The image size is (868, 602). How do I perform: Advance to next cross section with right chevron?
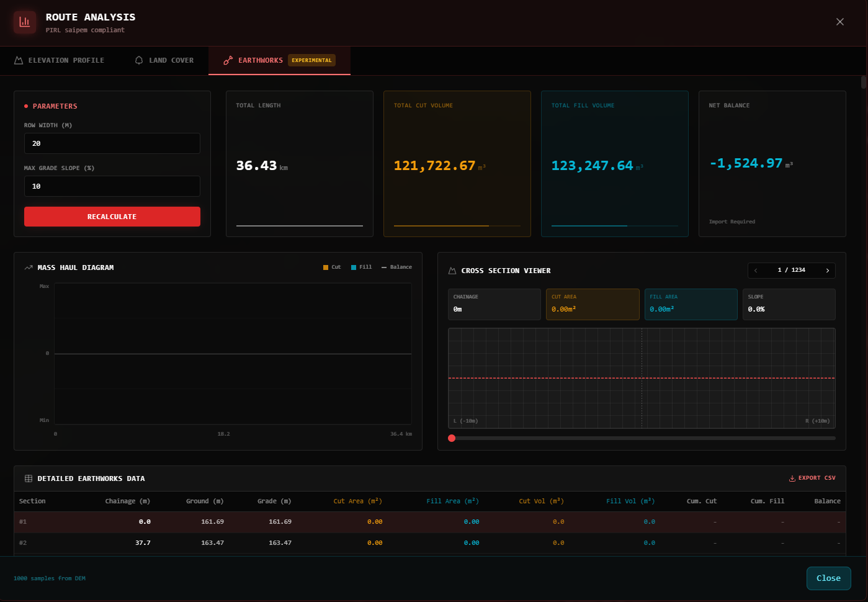tap(828, 271)
